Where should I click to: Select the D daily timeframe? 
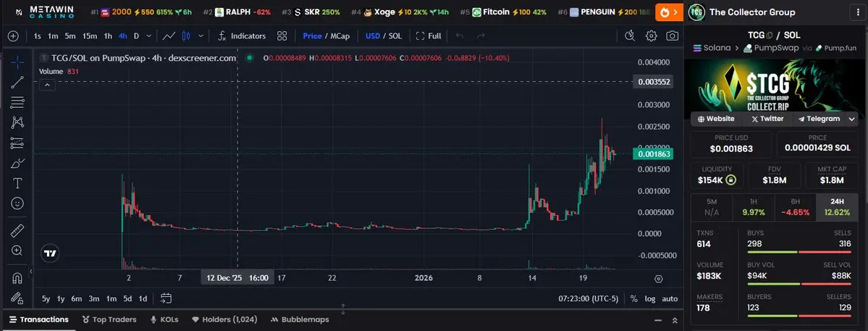click(136, 36)
